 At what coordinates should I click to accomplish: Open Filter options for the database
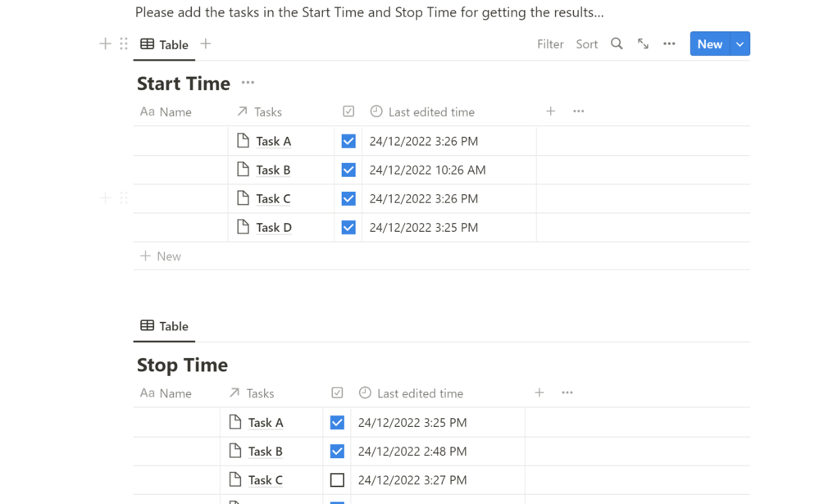(550, 44)
